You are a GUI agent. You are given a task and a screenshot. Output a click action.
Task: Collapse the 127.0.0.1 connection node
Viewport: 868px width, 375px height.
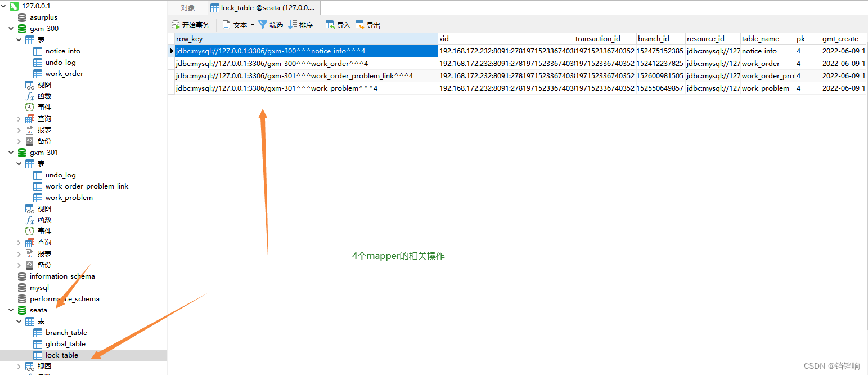pos(5,6)
